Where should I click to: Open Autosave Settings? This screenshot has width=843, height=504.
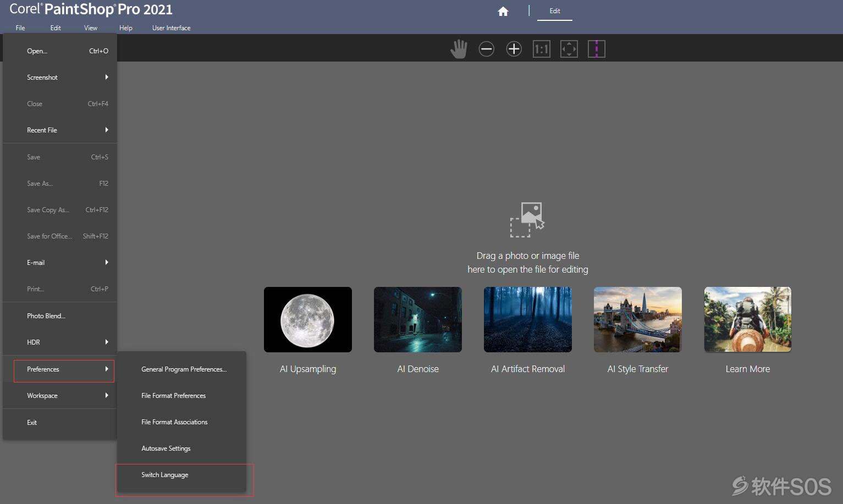(x=182, y=448)
